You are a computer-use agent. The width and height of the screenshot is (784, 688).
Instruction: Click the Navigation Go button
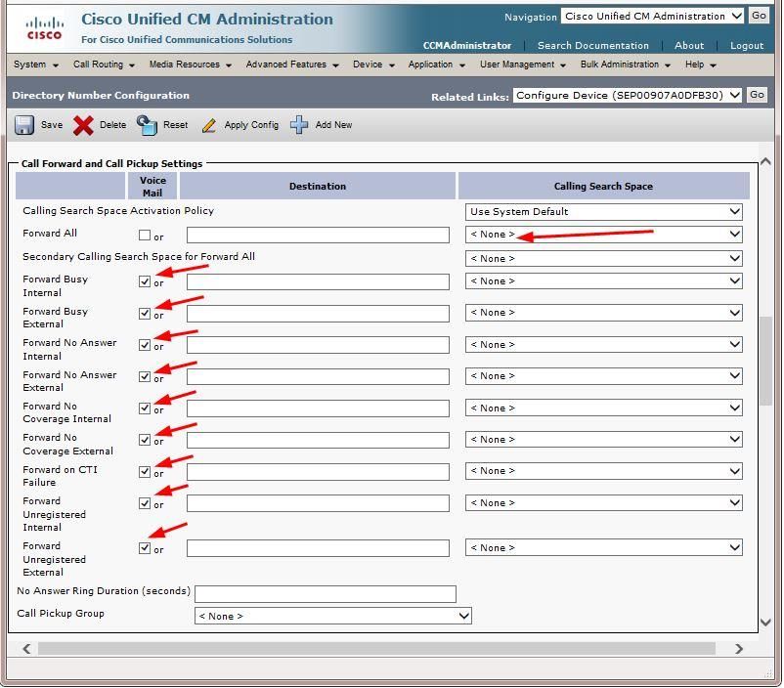tap(759, 16)
